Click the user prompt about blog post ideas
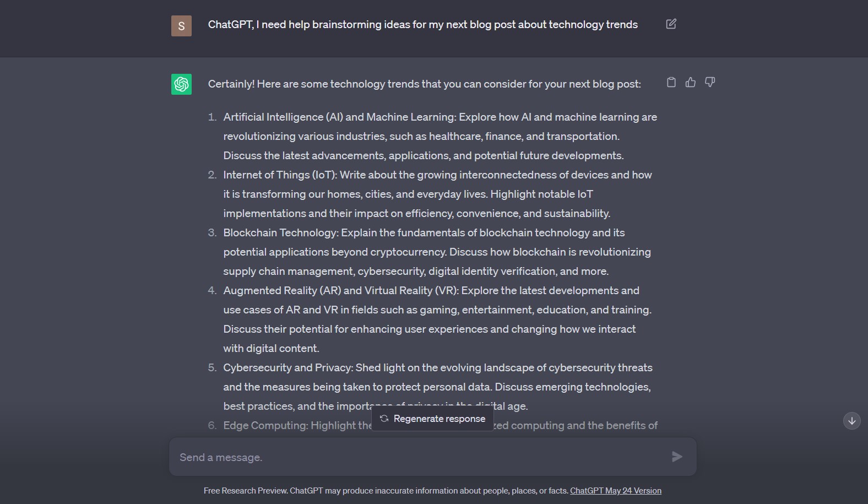This screenshot has height=504, width=868. tap(422, 25)
